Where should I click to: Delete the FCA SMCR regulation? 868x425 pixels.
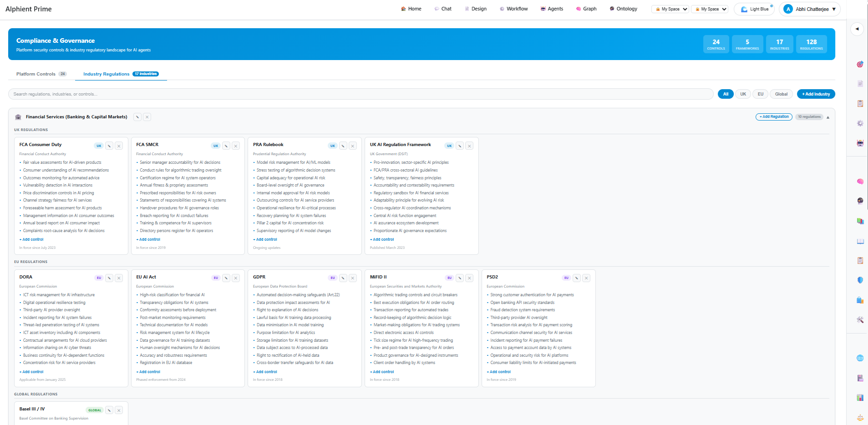236,146
